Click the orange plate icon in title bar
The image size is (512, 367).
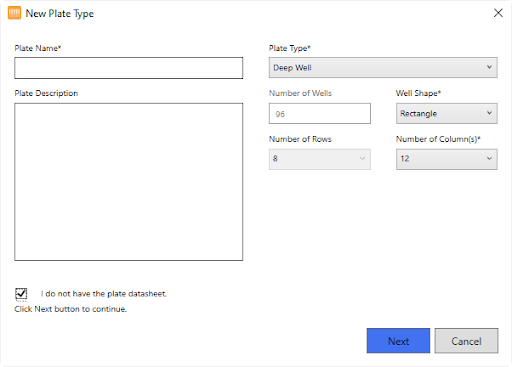click(x=14, y=13)
